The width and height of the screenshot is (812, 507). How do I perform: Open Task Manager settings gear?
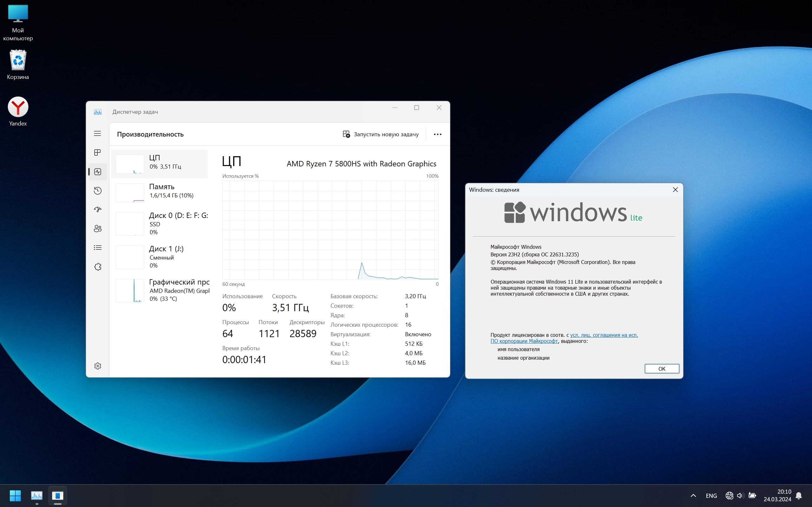[x=97, y=366]
